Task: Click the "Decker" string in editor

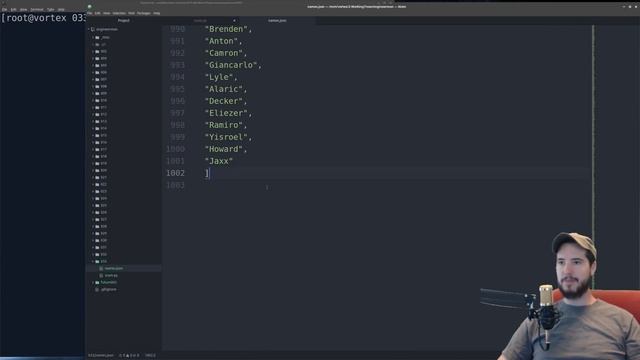Action: pos(224,101)
